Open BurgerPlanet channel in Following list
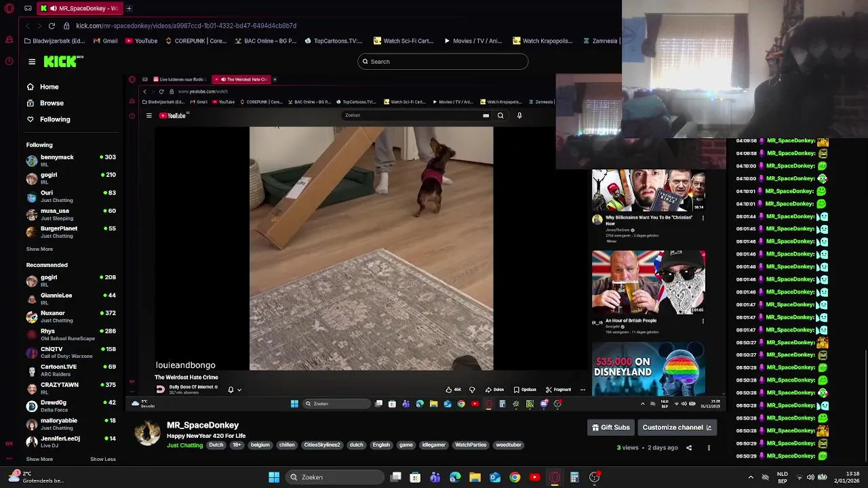Screen dimensions: 868x488 pos(71,232)
